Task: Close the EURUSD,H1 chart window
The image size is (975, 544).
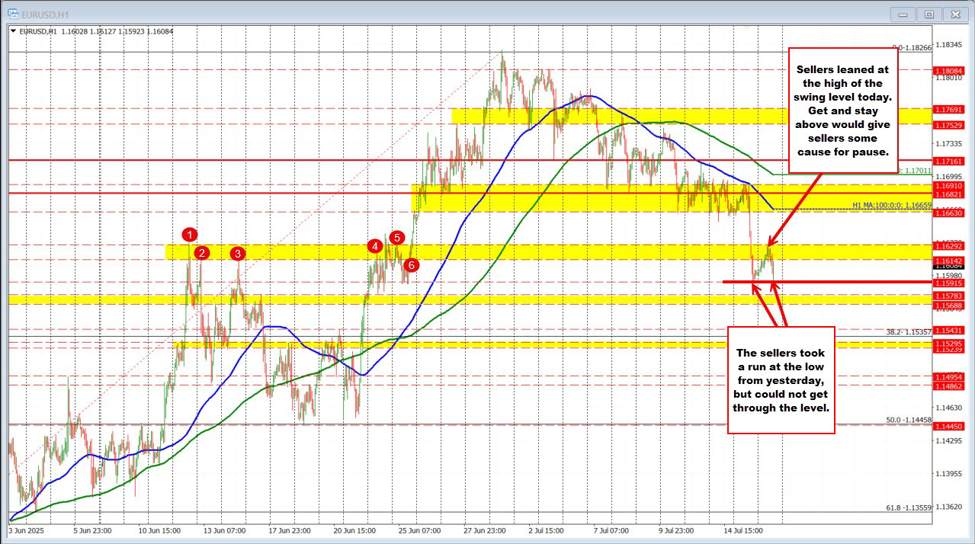Action: pos(952,14)
